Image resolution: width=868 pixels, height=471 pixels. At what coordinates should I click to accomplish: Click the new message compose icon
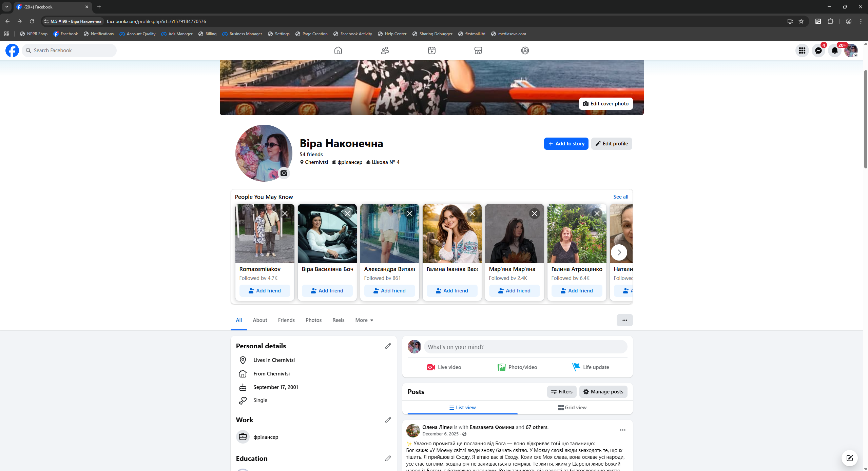(849, 458)
